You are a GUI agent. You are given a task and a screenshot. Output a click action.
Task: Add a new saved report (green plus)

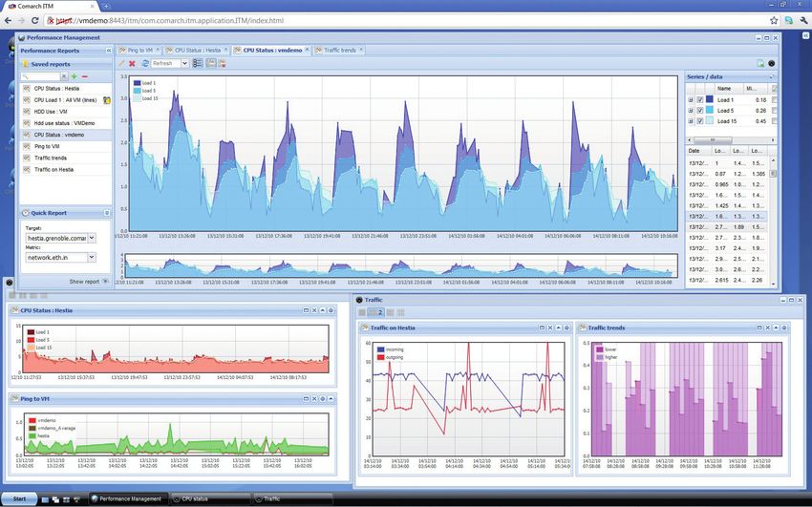(75, 76)
